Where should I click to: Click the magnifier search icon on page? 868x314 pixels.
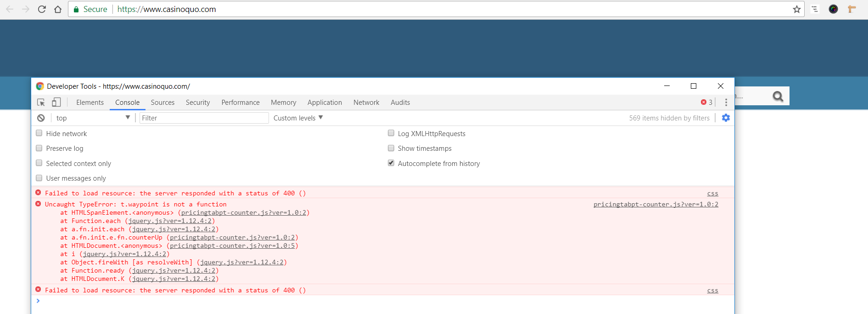pos(778,96)
